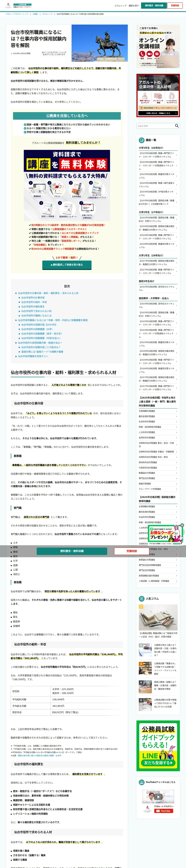Click LINE 友だち登録する banner
186x868 pixels.
[158, 746]
